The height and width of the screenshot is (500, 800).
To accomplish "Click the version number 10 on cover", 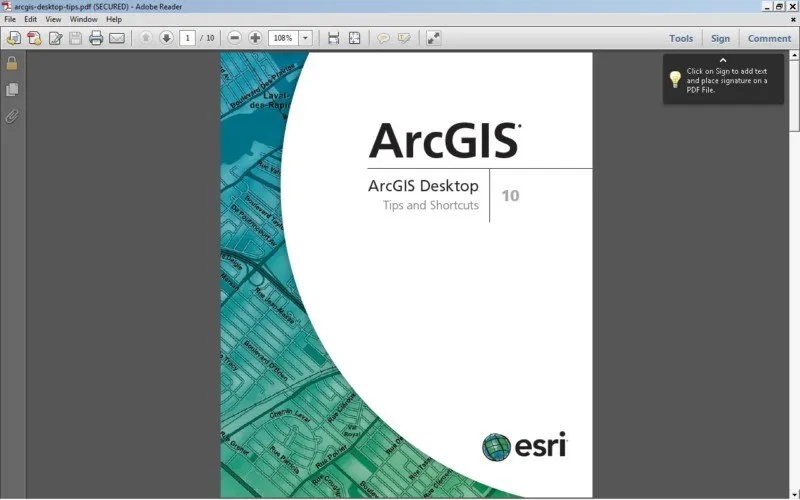I will click(x=510, y=196).
